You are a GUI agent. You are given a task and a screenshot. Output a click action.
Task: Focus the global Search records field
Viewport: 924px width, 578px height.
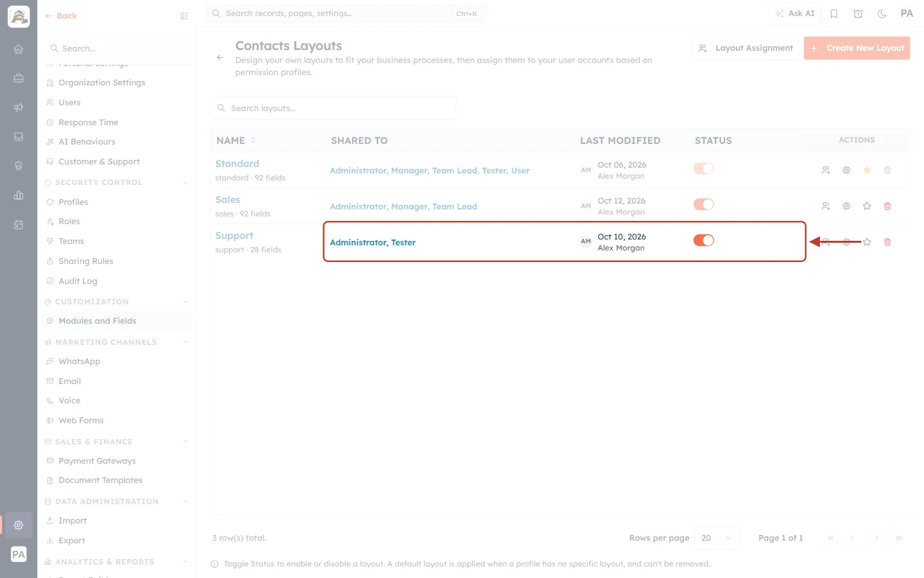(x=346, y=13)
